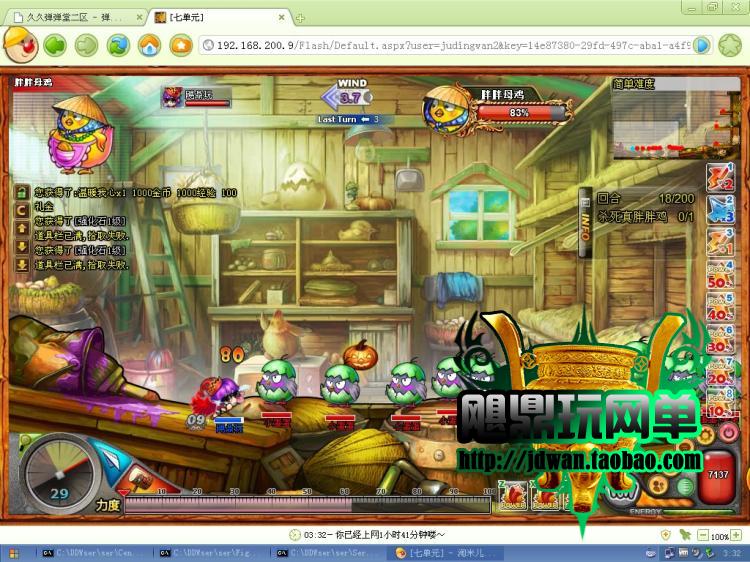Screen dimensions: 750x562
Task: Open a new tab with the plus icon
Action: tap(300, 18)
